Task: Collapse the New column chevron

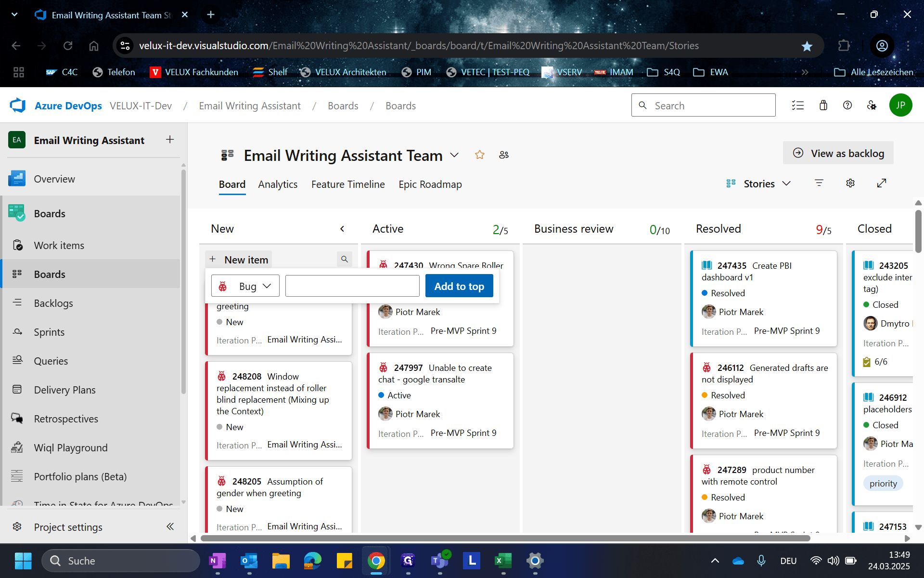Action: (x=342, y=229)
